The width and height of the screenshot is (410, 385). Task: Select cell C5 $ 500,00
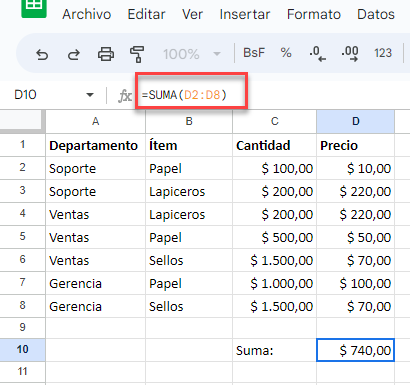[x=274, y=237]
